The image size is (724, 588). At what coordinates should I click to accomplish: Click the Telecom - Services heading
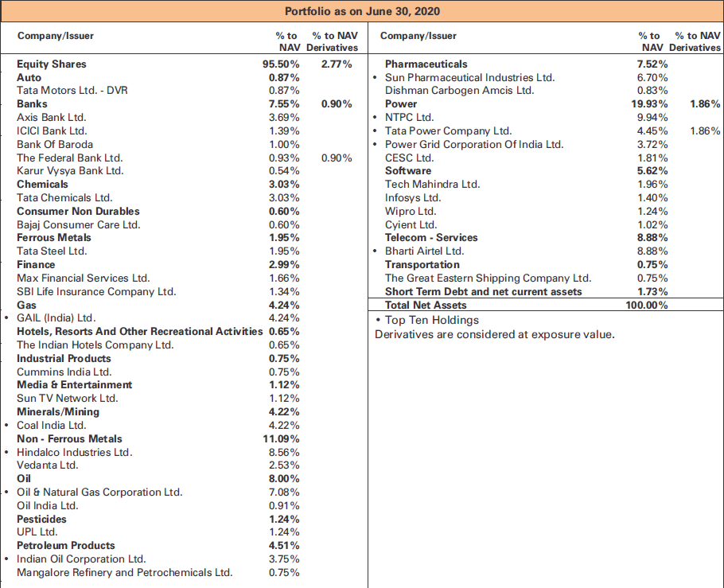[431, 237]
